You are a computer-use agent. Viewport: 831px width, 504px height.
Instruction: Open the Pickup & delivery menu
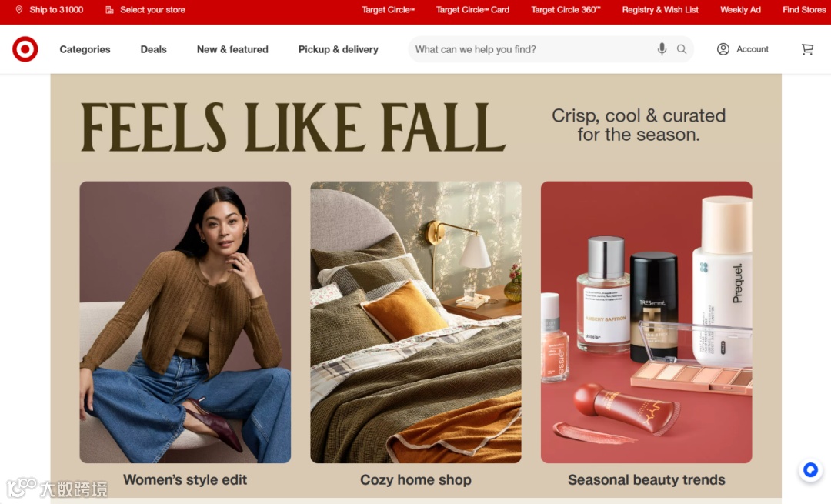[338, 49]
